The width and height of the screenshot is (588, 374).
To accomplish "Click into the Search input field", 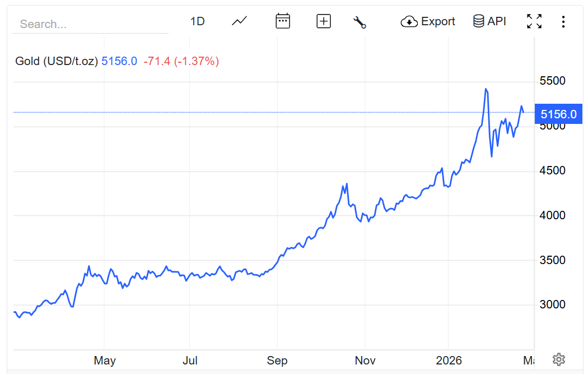I will pos(90,24).
